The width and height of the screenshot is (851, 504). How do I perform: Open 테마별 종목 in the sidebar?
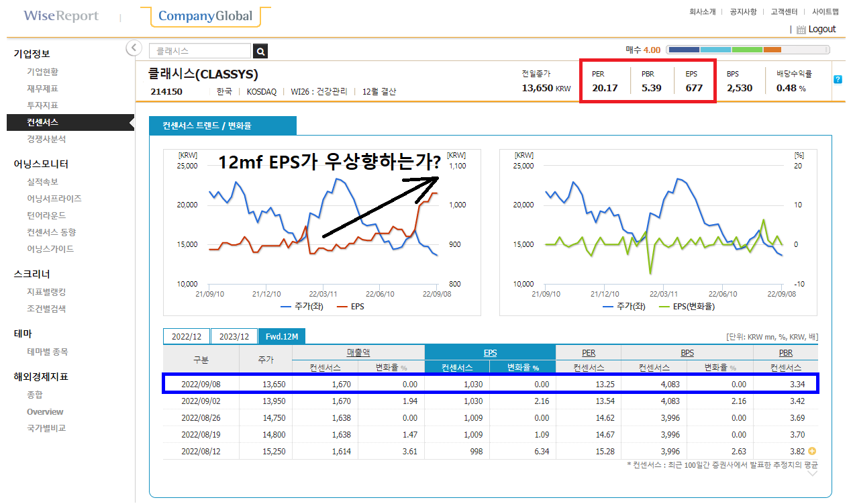coord(48,352)
